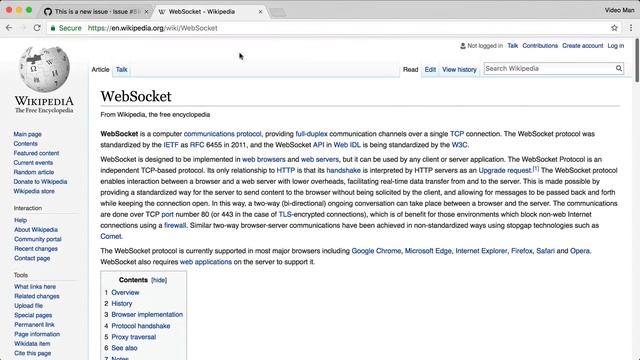This screenshot has width=640, height=360.
Task: Open the Article tab
Action: coord(100,69)
